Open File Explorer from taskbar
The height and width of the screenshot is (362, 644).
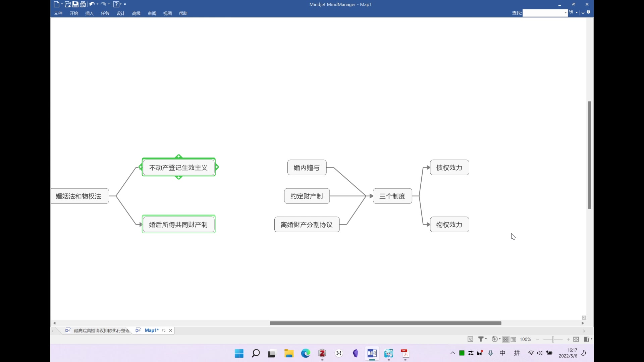289,353
